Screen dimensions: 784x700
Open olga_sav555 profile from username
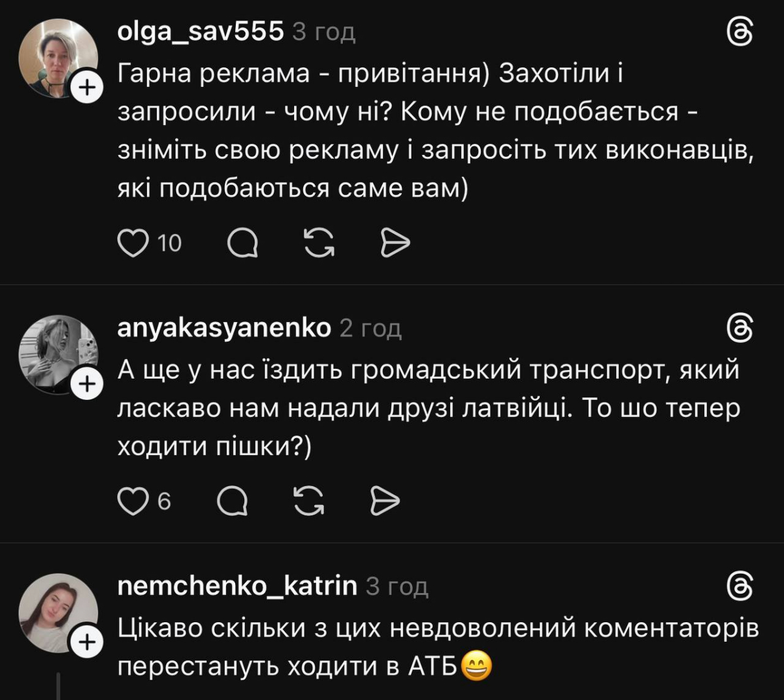pos(201,31)
